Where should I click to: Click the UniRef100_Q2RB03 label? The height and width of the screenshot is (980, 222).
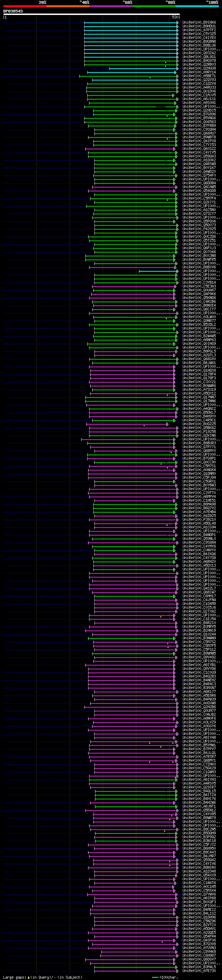coord(199,64)
